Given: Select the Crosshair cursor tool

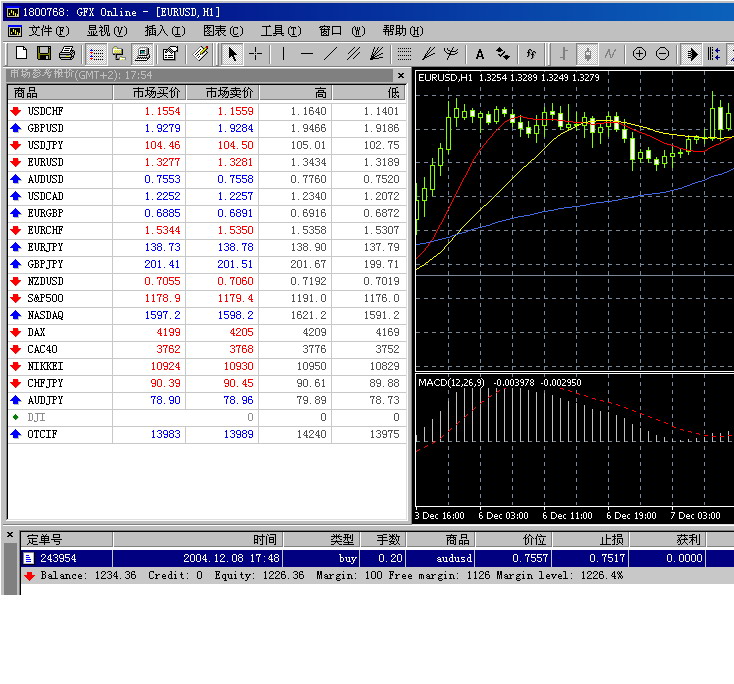Looking at the screenshot, I should [x=256, y=54].
